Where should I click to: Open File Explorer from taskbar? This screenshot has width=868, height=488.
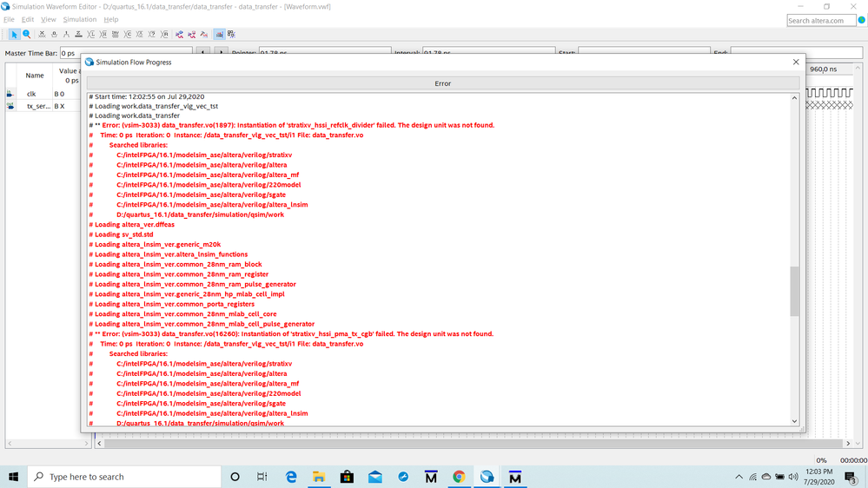(x=319, y=477)
